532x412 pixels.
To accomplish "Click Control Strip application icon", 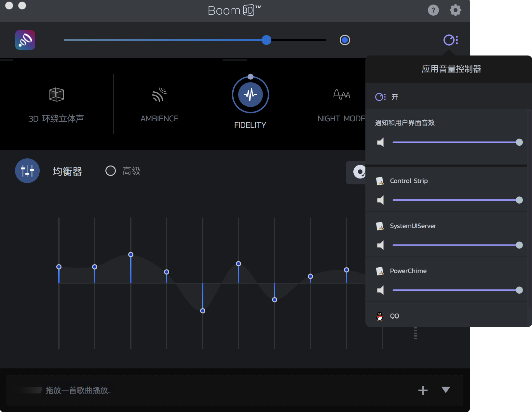I will [380, 181].
